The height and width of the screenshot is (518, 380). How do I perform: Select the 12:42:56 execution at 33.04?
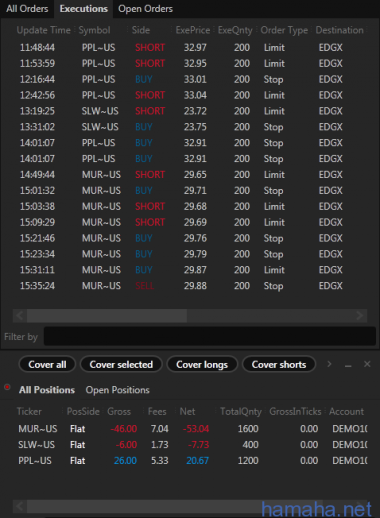(190, 95)
